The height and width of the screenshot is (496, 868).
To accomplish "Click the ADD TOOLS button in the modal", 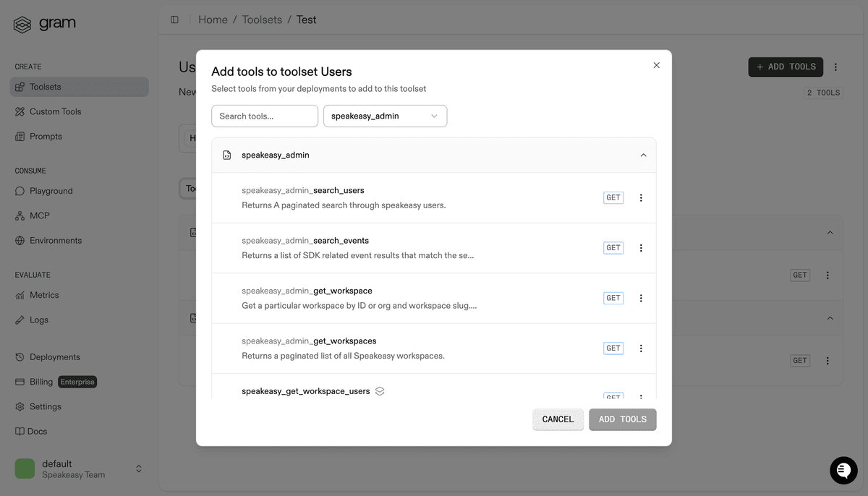I will [622, 419].
